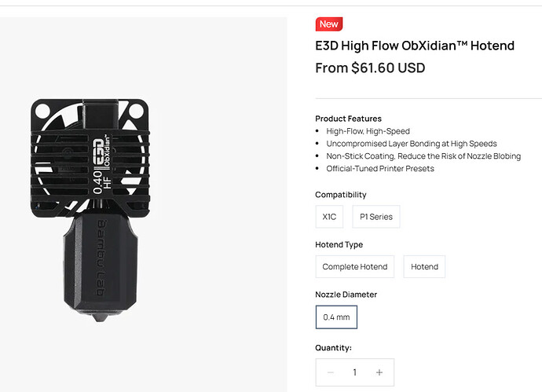542x392 pixels.
Task: Decrease quantity with the minus icon
Action: [x=331, y=372]
